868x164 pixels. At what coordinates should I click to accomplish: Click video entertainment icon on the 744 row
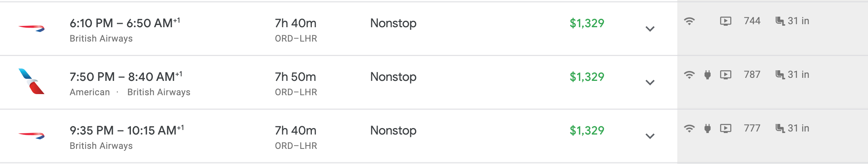[x=725, y=21]
